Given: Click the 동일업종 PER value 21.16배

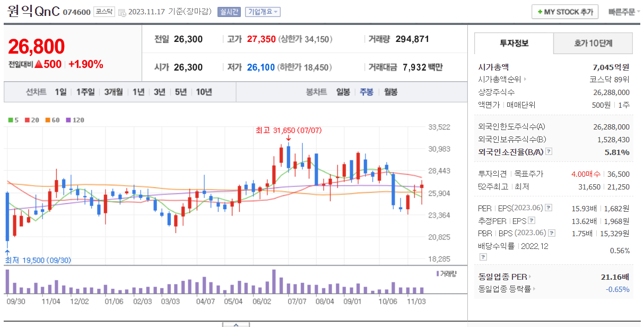Looking at the screenshot, I should [615, 277].
